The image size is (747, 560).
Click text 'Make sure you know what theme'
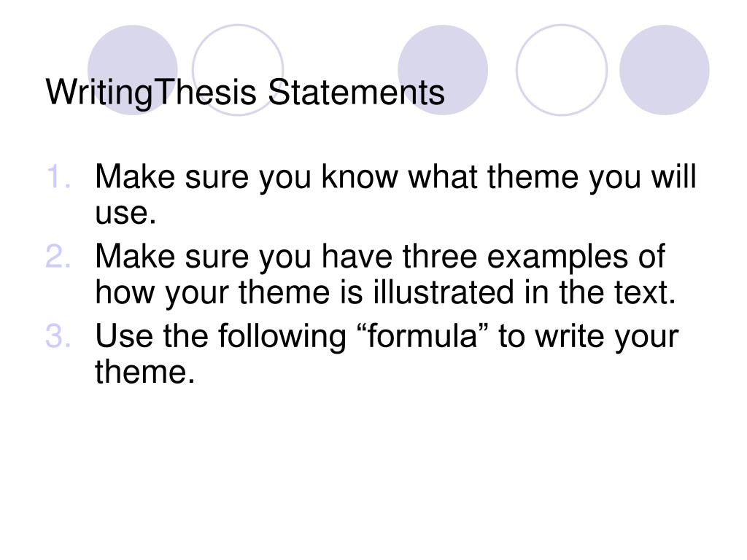pos(336,178)
